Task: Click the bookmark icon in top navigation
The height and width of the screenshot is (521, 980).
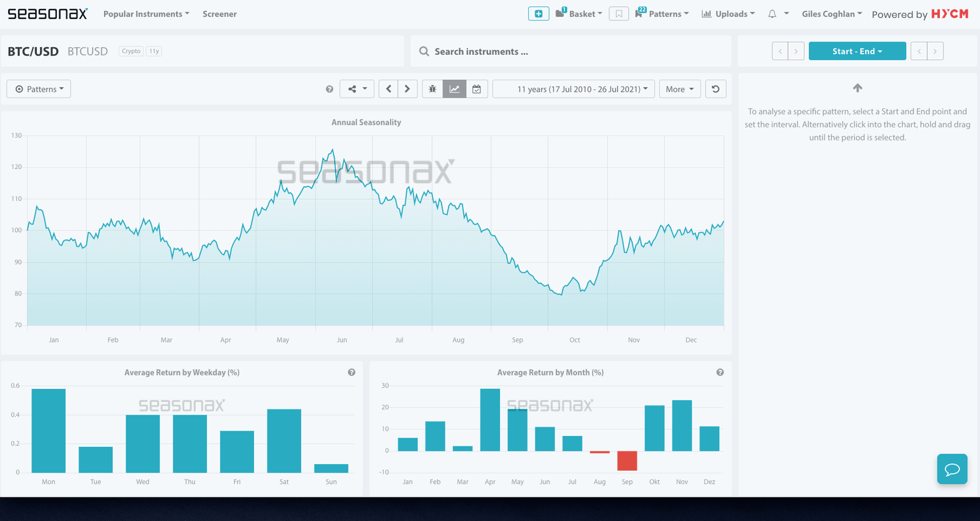Action: [618, 13]
